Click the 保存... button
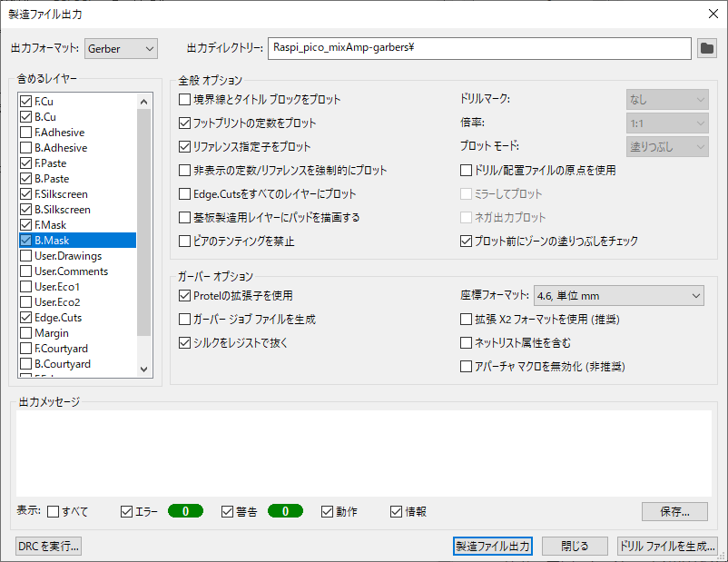Image resolution: width=728 pixels, height=562 pixels. coord(674,511)
